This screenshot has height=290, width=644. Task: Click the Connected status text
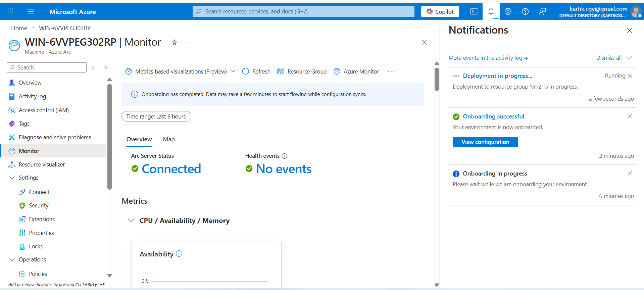click(171, 169)
